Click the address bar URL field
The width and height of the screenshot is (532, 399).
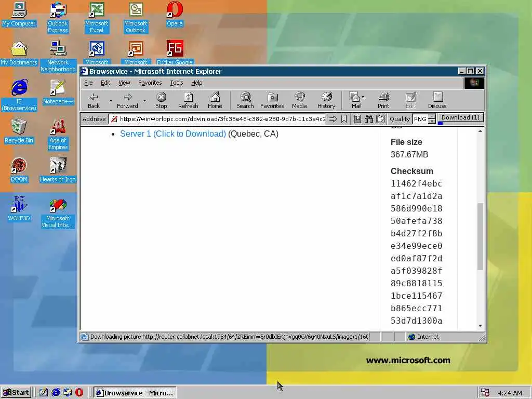point(218,119)
